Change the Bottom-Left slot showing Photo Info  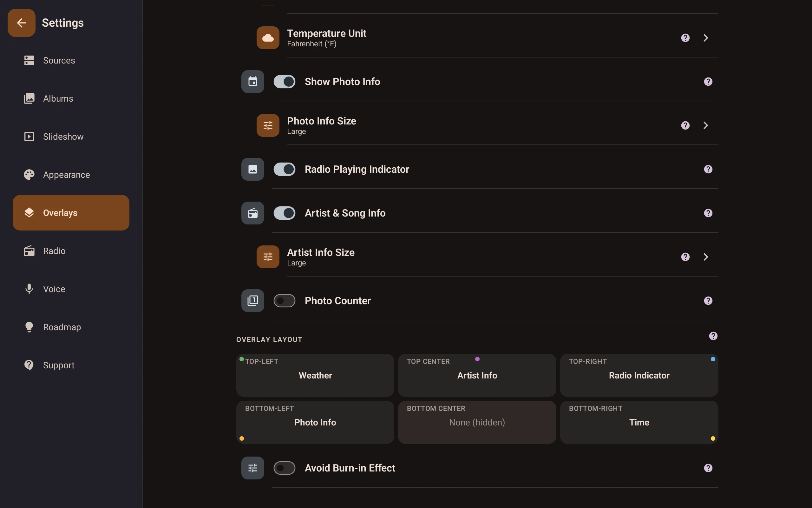315,422
